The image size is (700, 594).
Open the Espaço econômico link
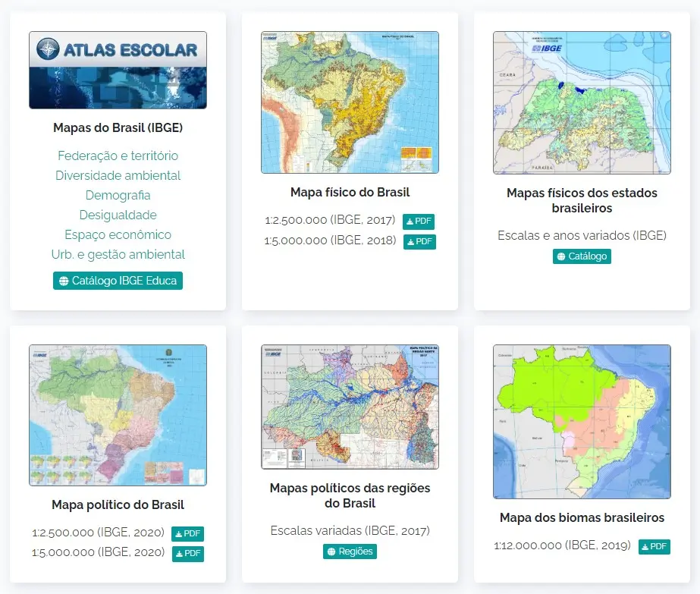pos(118,234)
